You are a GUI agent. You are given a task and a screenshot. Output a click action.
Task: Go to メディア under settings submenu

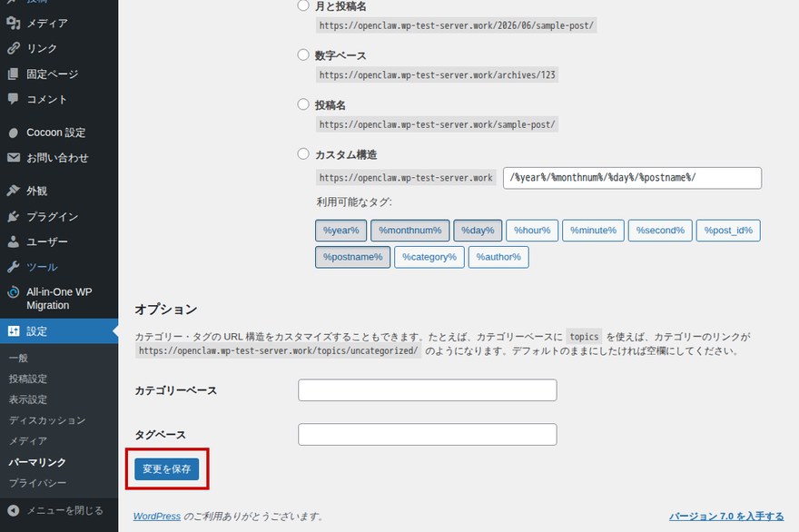click(x=28, y=441)
